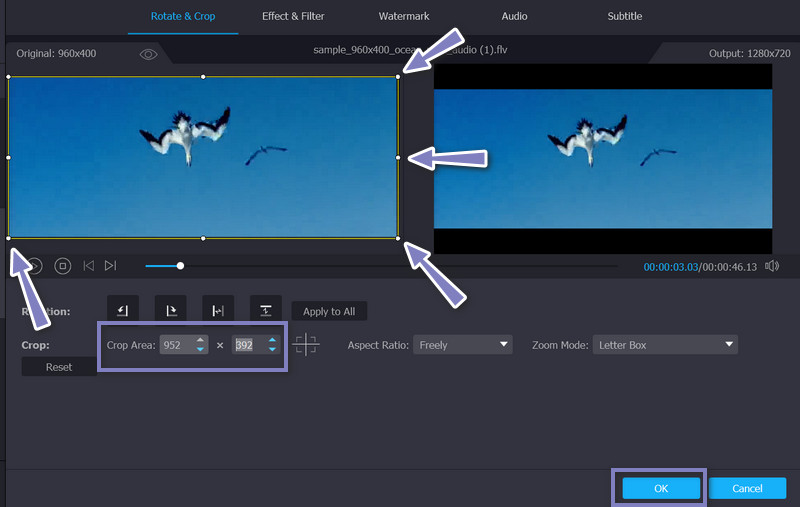Decrease the crop height value with down arrow
The image size is (800, 507).
(x=272, y=350)
